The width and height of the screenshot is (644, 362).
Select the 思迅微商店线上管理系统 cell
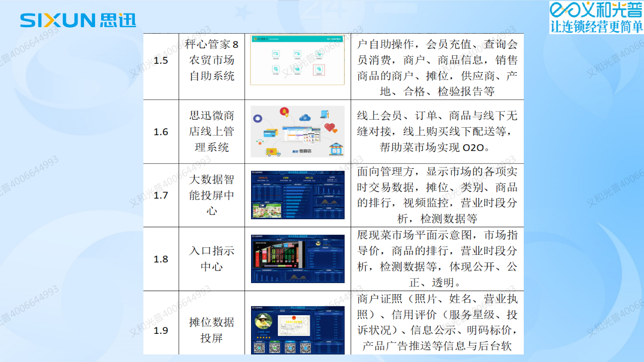click(212, 132)
